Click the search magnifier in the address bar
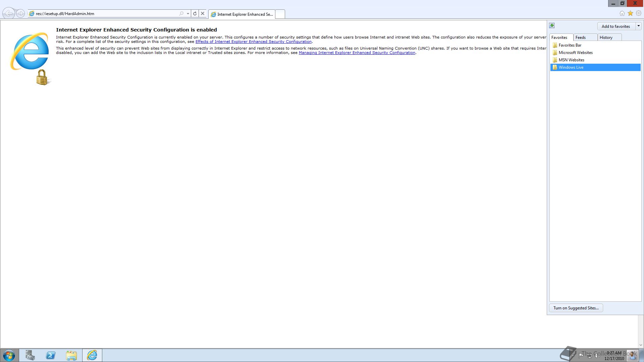The image size is (644, 362). point(181,14)
